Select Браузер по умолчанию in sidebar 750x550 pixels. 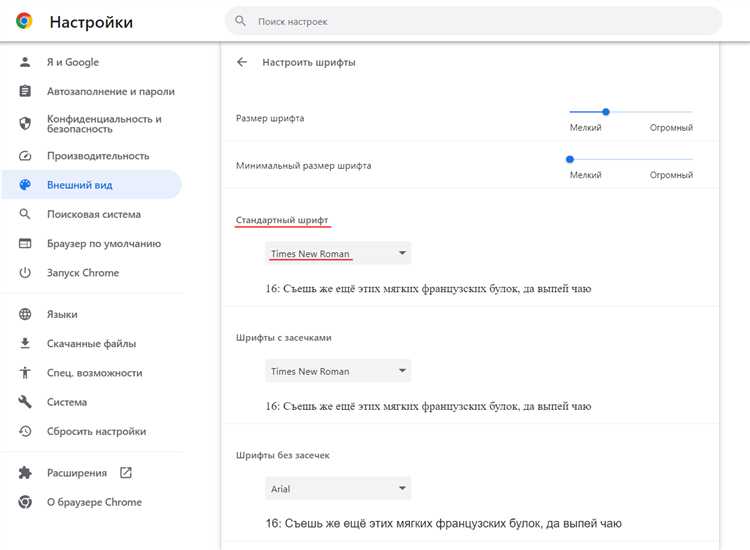[103, 244]
